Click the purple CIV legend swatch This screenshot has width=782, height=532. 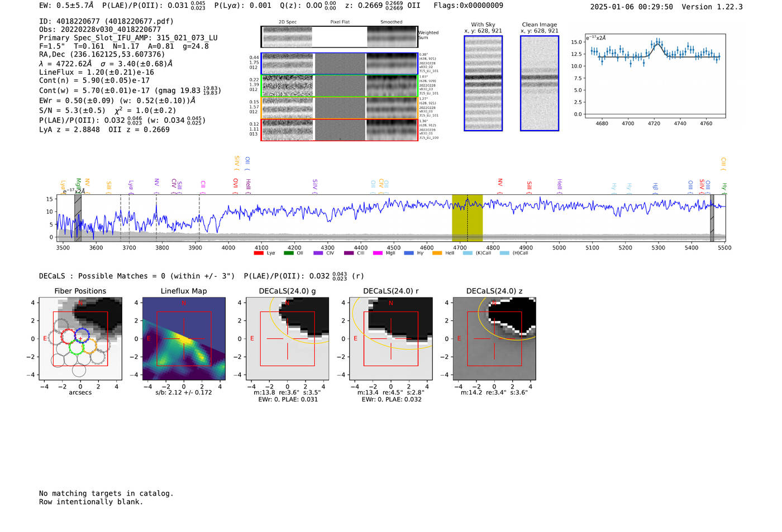pos(318,253)
